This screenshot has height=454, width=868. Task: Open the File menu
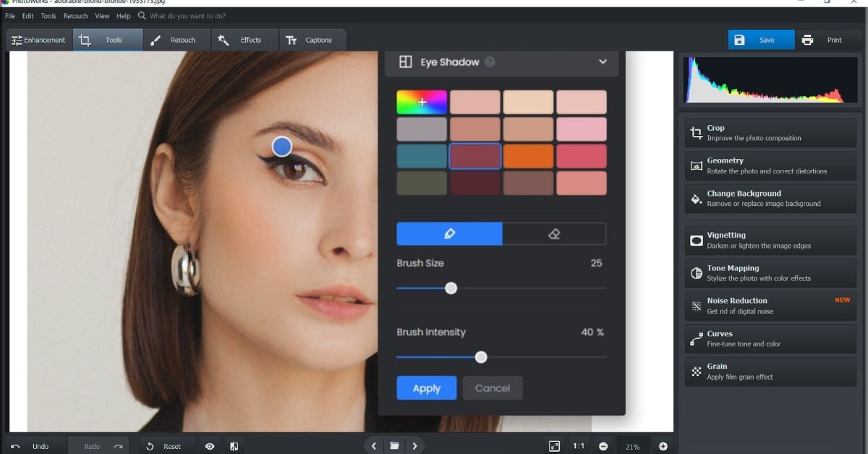[10, 16]
